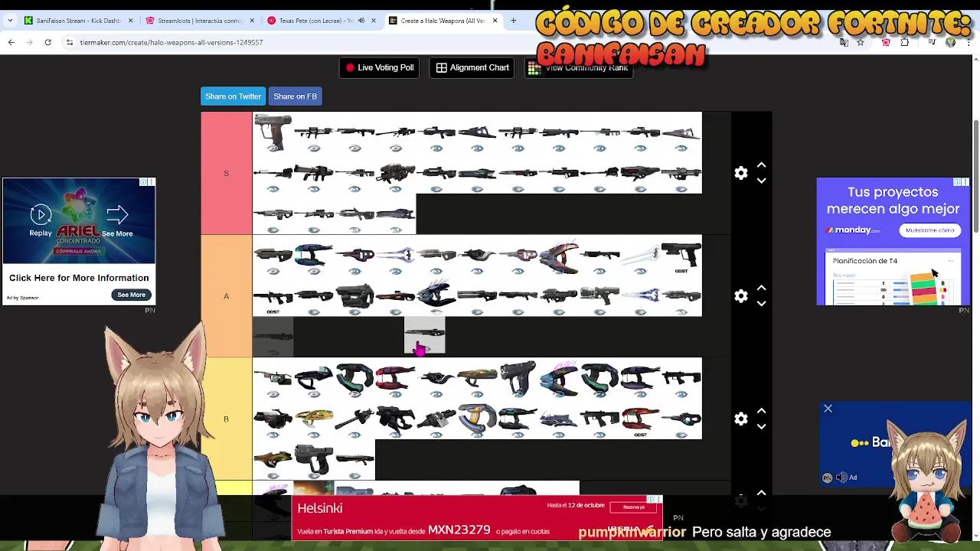Select the ODST-labeled weapon in B tier
The height and width of the screenshot is (551, 980).
[641, 419]
